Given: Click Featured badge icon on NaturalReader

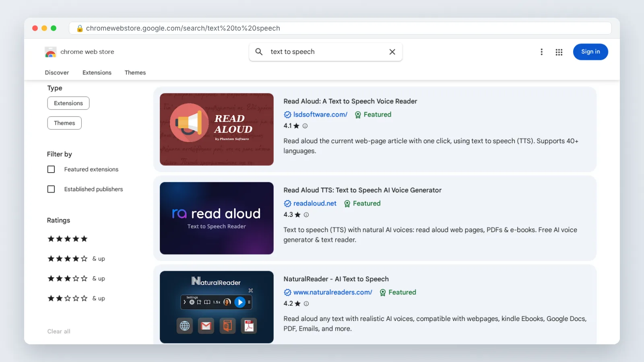Looking at the screenshot, I should (383, 292).
